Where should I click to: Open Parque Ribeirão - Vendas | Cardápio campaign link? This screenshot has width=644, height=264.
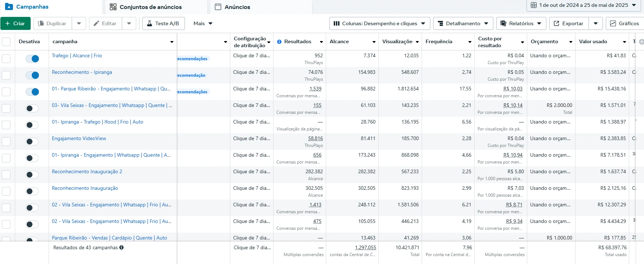pos(110,238)
